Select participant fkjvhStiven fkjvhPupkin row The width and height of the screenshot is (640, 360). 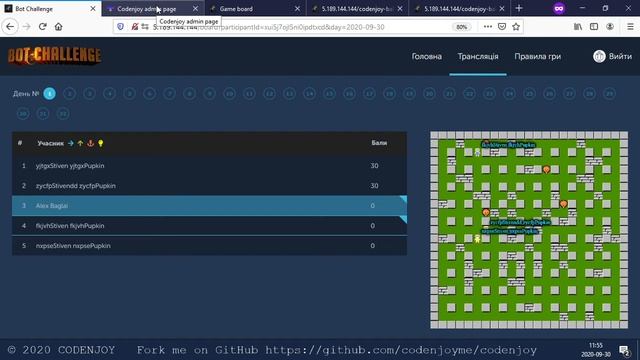(x=209, y=226)
